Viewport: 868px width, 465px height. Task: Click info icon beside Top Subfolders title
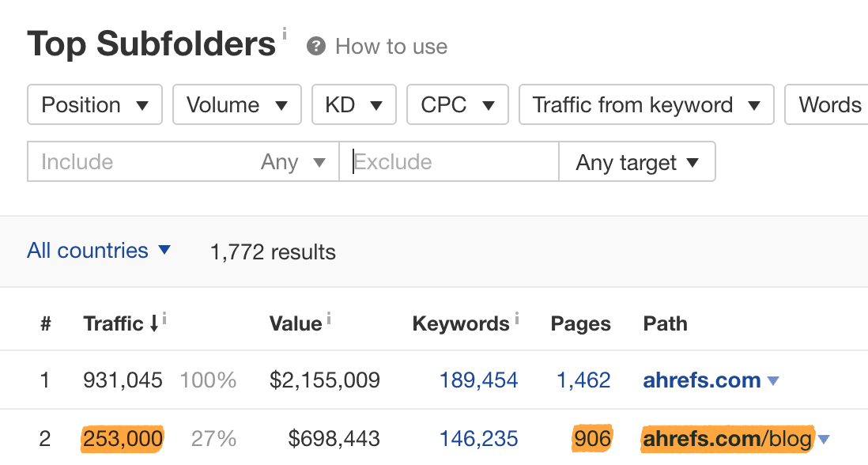285,34
